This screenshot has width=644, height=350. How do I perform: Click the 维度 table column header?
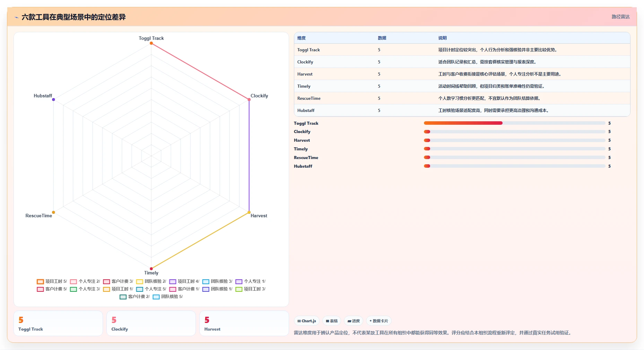point(302,38)
